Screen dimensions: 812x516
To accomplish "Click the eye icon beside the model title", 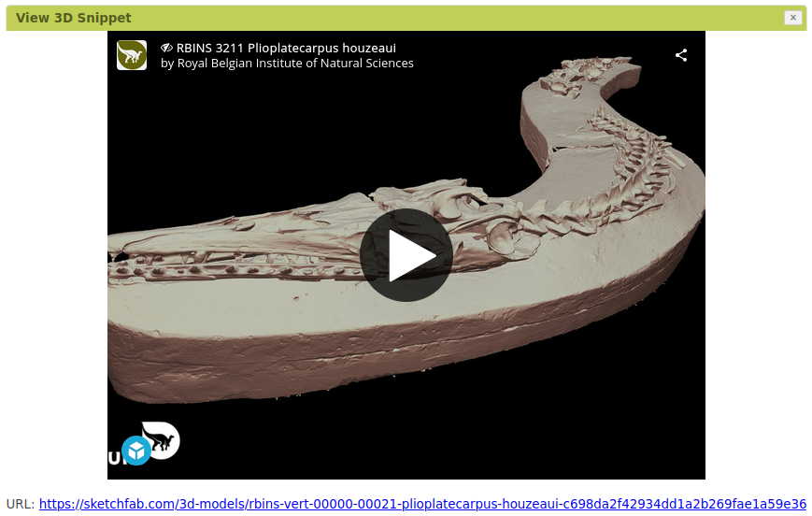I will pyautogui.click(x=167, y=48).
